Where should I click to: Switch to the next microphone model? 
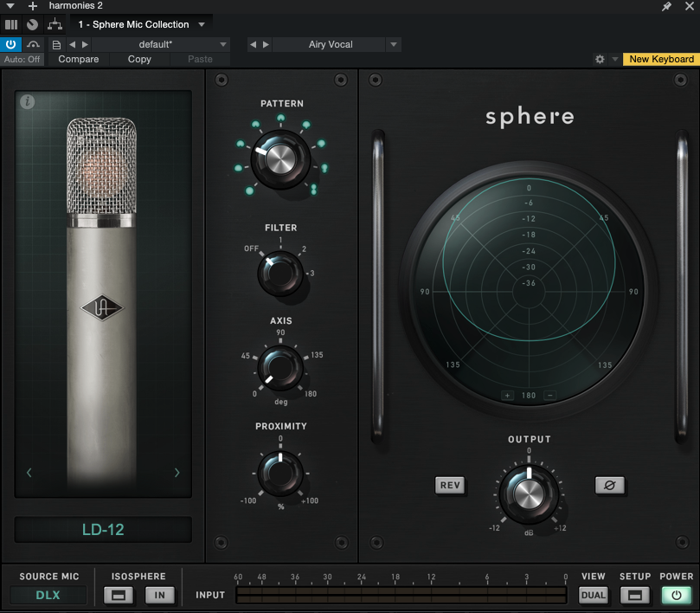pos(177,472)
